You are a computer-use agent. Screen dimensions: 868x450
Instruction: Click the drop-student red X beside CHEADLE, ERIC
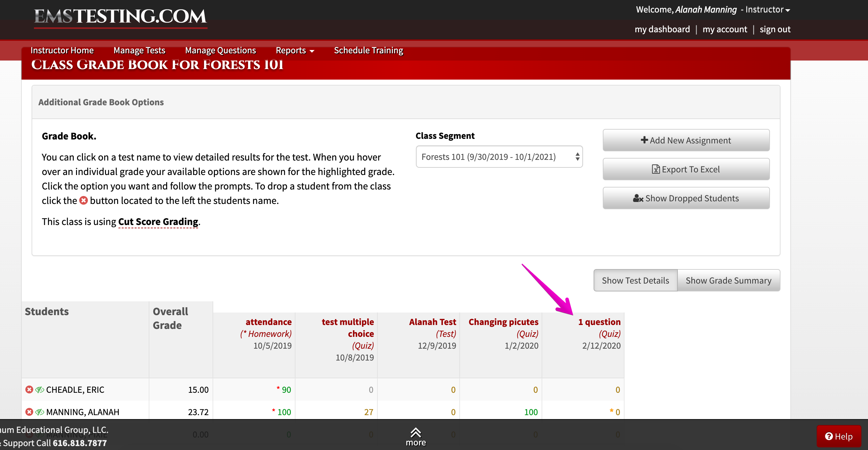[29, 390]
